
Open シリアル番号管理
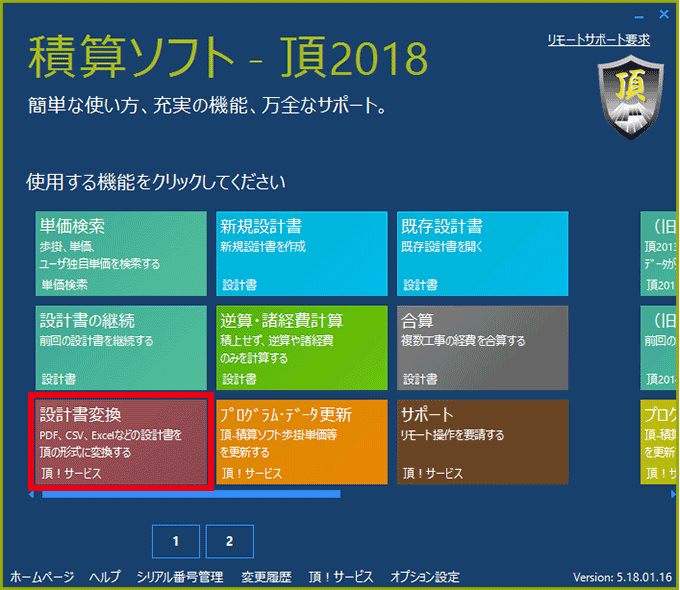(x=180, y=577)
